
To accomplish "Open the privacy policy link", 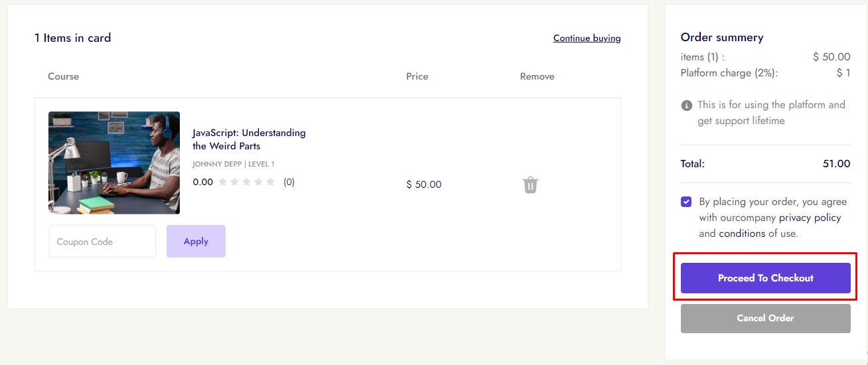I will [x=810, y=218].
